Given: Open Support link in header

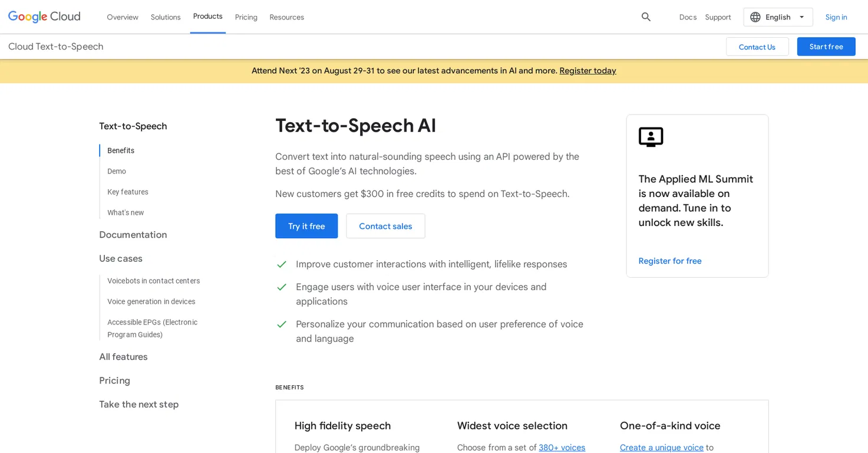Looking at the screenshot, I should 718,17.
